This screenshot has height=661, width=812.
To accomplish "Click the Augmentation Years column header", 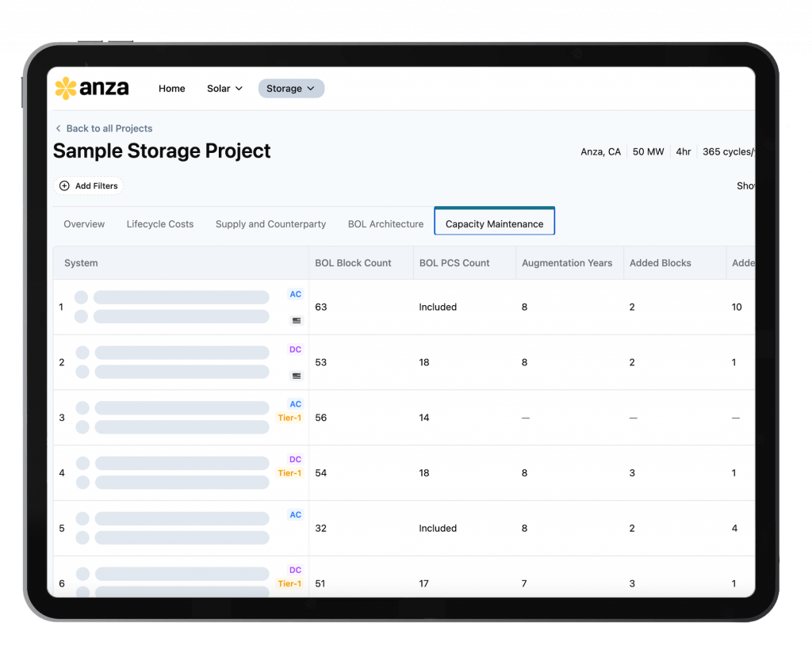I will [x=566, y=263].
